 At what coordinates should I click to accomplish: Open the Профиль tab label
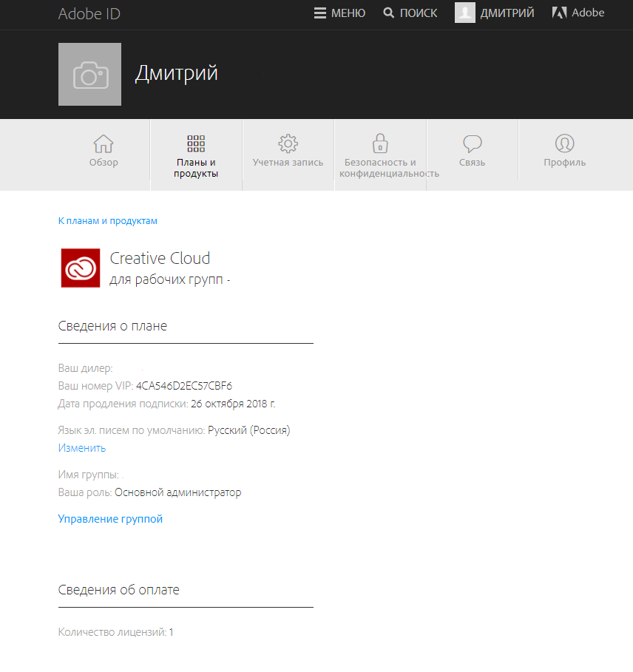coord(564,163)
